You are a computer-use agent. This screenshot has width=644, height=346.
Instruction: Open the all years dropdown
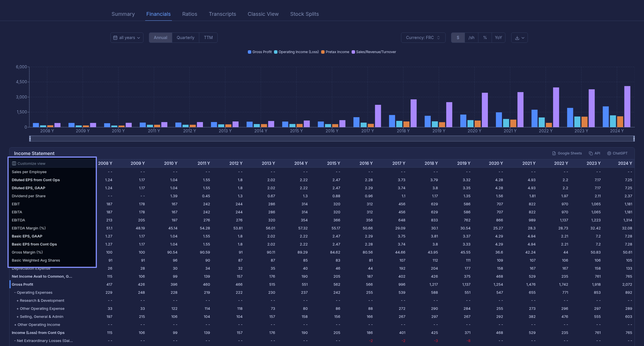pyautogui.click(x=127, y=38)
